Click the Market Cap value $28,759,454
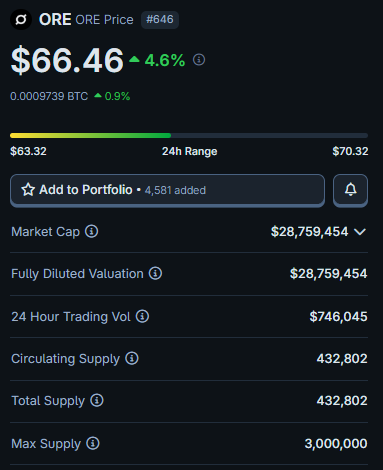This screenshot has height=470, width=383. click(x=309, y=231)
